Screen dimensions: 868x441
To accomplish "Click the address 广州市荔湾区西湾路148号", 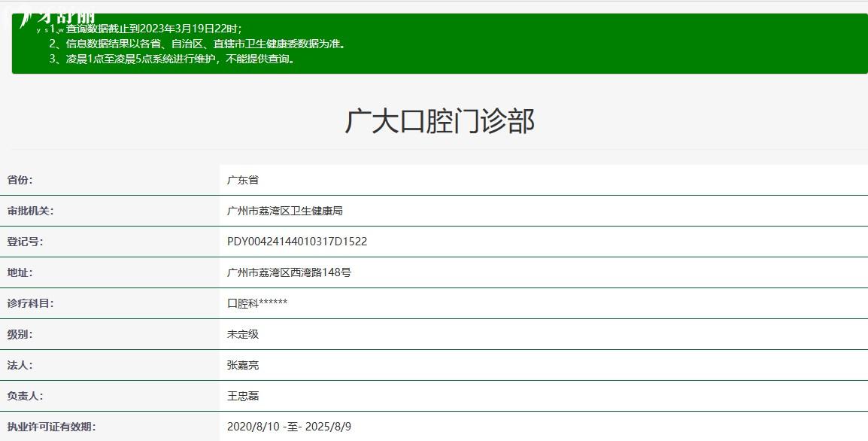I will point(289,272).
